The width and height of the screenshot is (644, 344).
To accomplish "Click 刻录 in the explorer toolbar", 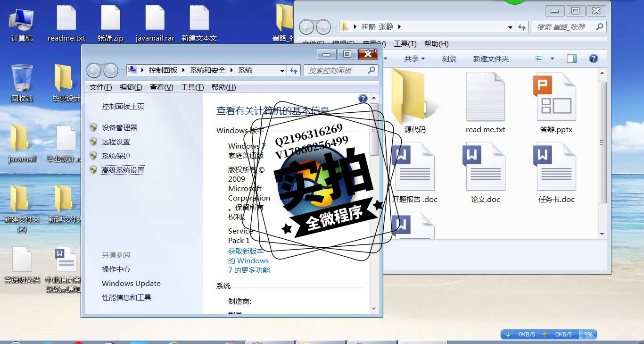I will [x=449, y=59].
